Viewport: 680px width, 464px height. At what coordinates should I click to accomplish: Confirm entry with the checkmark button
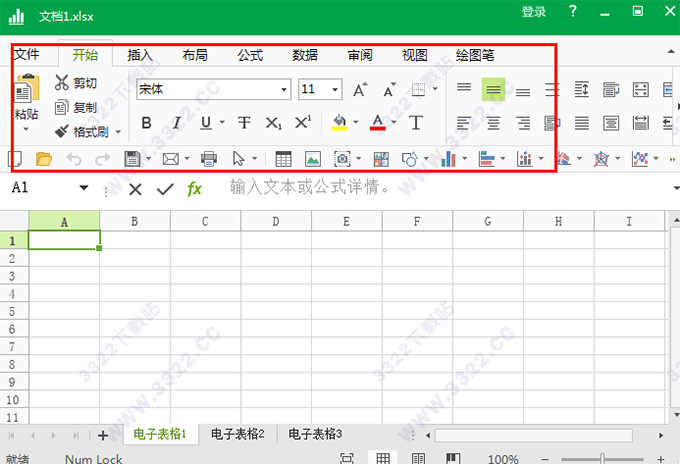[x=165, y=189]
